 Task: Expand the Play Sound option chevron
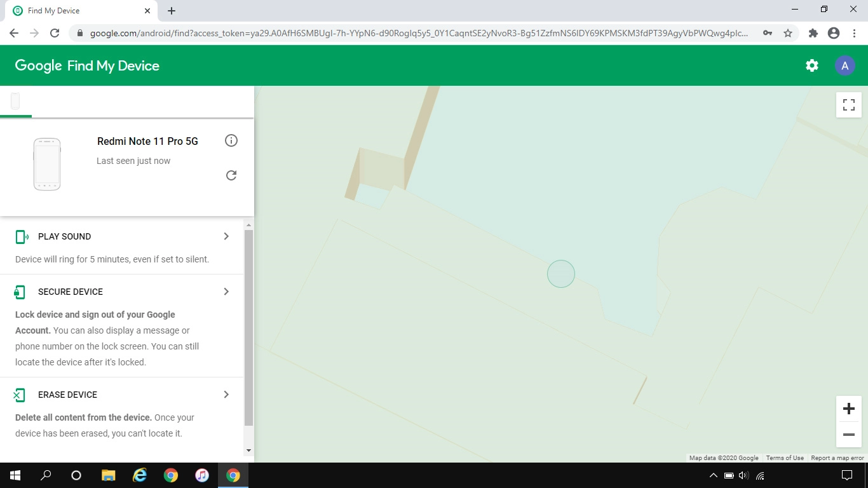coord(226,236)
